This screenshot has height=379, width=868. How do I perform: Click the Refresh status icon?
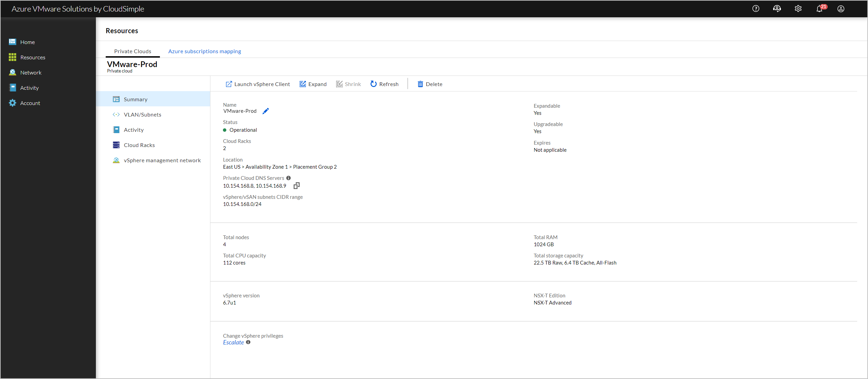coord(373,84)
